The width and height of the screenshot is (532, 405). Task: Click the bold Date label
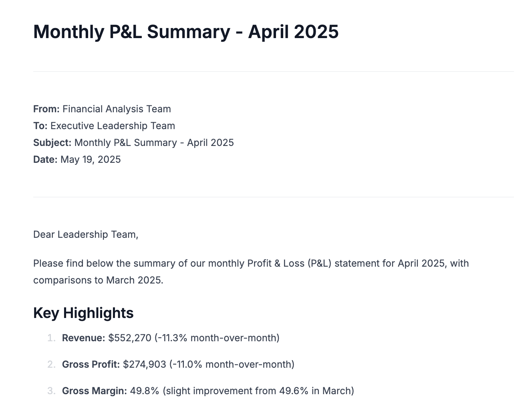click(45, 160)
